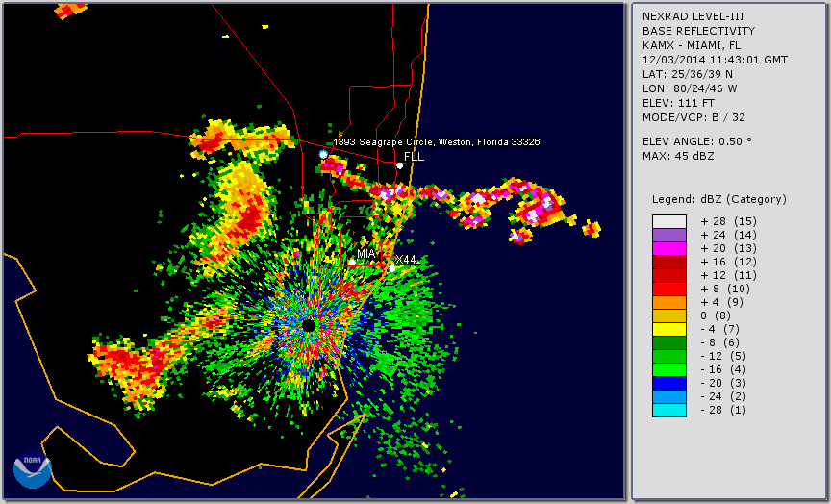The height and width of the screenshot is (504, 831).
Task: Click the MODE/VCP: B / 32 text
Action: click(693, 117)
